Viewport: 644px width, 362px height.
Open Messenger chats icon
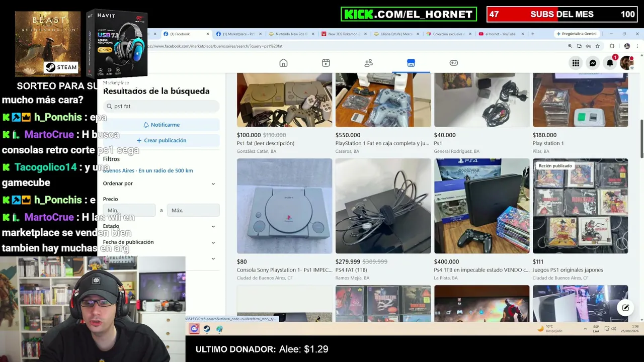593,63
